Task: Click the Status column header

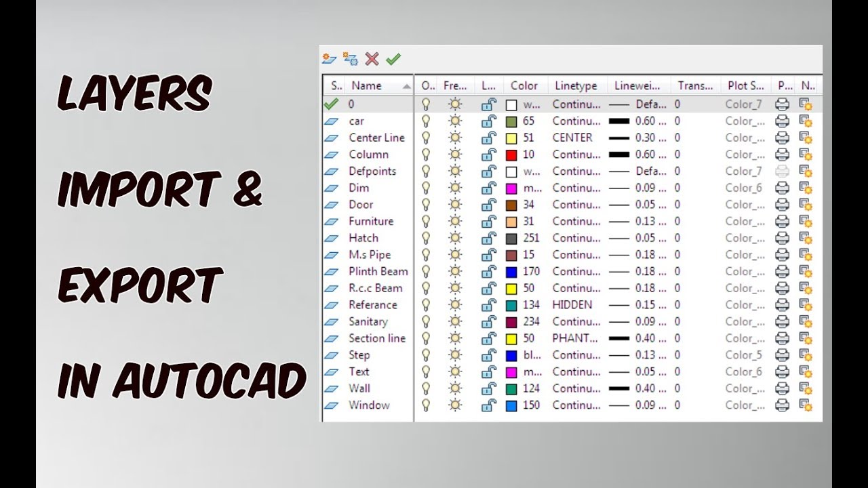Action: click(x=335, y=85)
